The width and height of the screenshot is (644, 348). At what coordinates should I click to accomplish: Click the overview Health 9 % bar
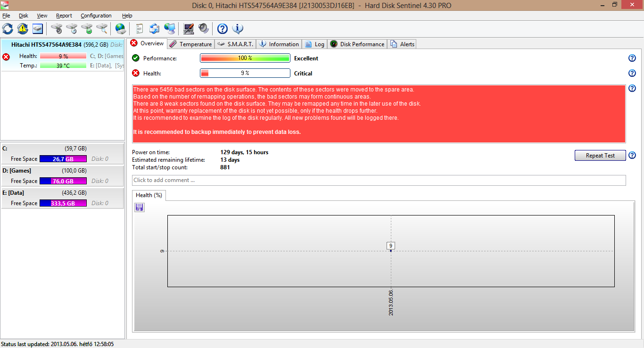coord(245,73)
